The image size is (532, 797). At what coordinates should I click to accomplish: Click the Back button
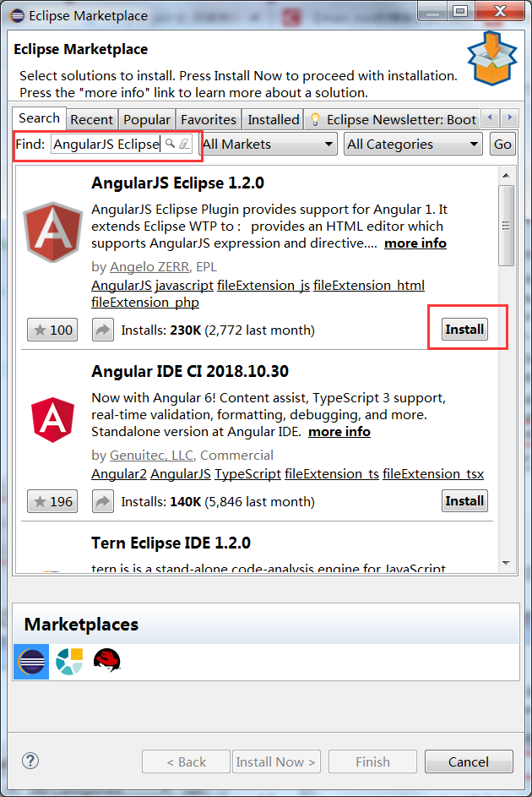187,762
